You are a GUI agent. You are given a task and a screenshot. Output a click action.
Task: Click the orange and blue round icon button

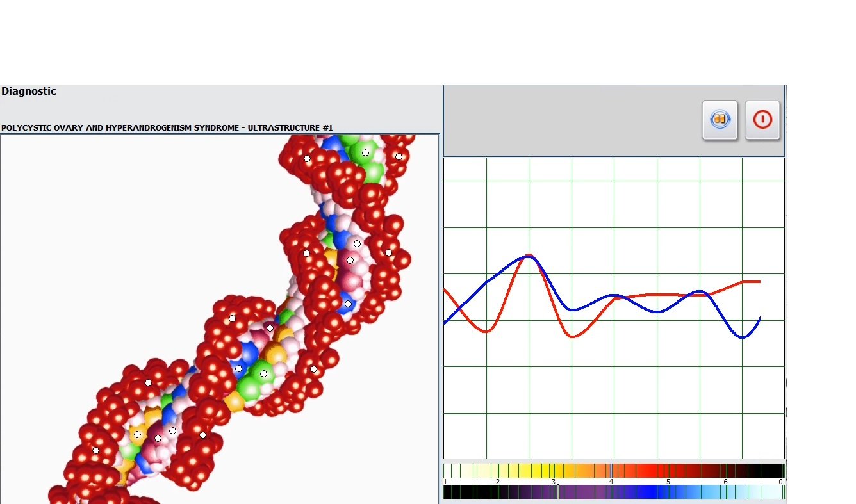(720, 120)
